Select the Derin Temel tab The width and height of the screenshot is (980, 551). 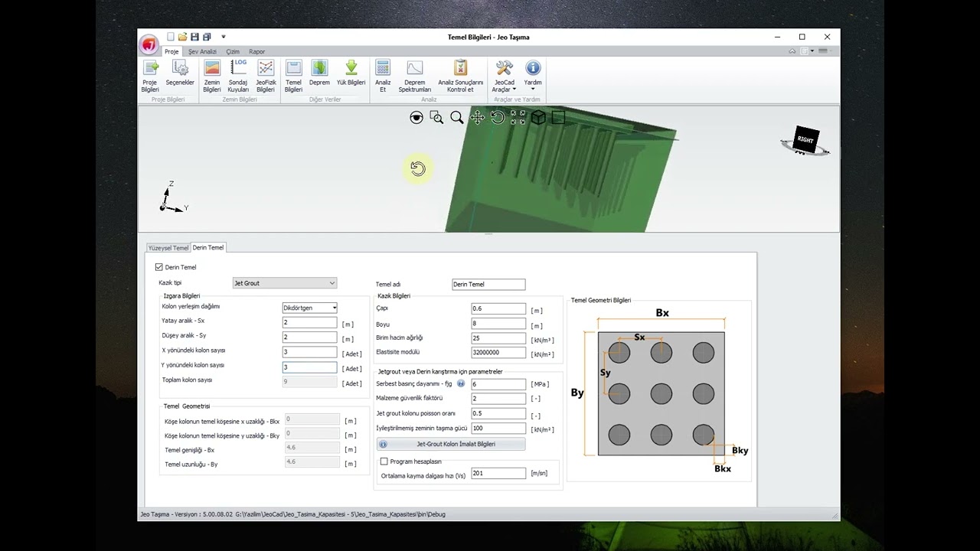tap(208, 247)
